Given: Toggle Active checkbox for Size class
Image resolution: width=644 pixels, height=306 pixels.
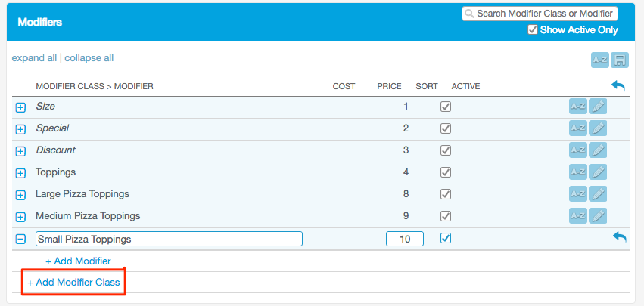Looking at the screenshot, I should pos(446,107).
